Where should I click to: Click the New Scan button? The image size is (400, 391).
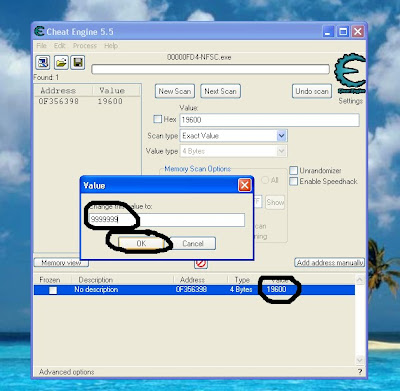click(175, 91)
